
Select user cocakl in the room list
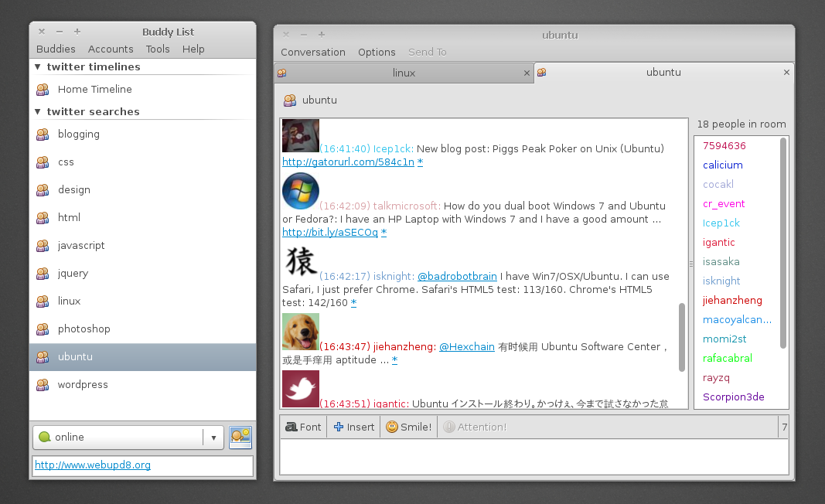[718, 185]
